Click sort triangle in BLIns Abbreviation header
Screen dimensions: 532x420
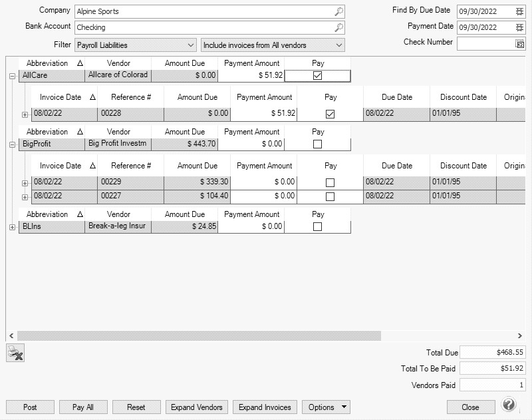point(80,214)
